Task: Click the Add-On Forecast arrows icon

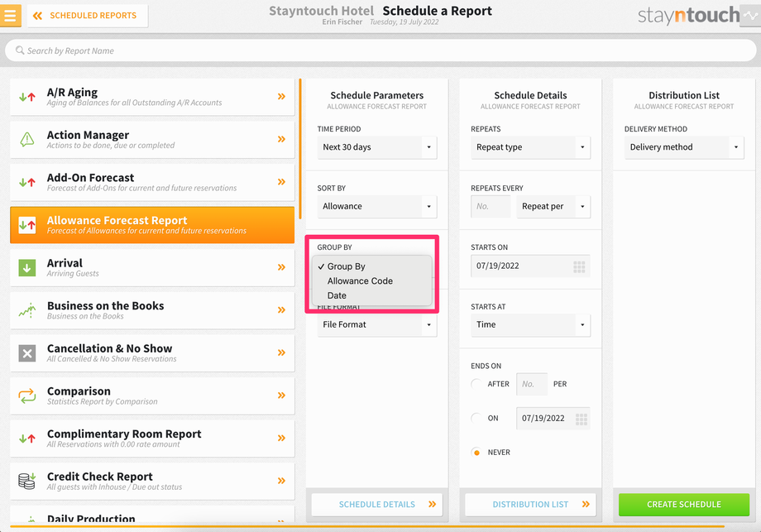Action: tap(27, 182)
